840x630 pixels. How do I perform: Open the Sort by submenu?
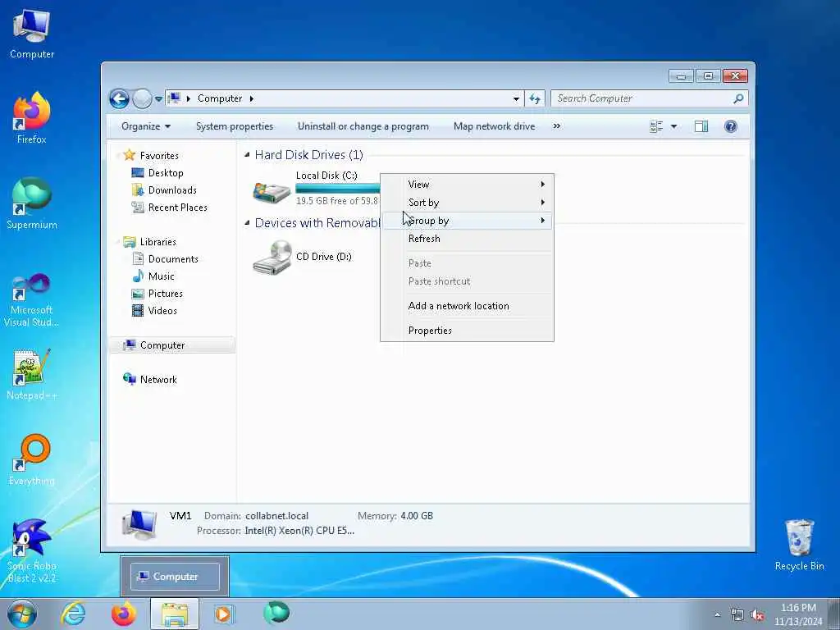pyautogui.click(x=467, y=203)
